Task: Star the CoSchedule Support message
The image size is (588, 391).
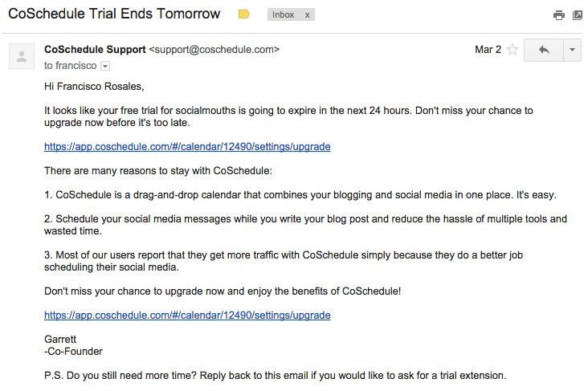Action: point(512,50)
